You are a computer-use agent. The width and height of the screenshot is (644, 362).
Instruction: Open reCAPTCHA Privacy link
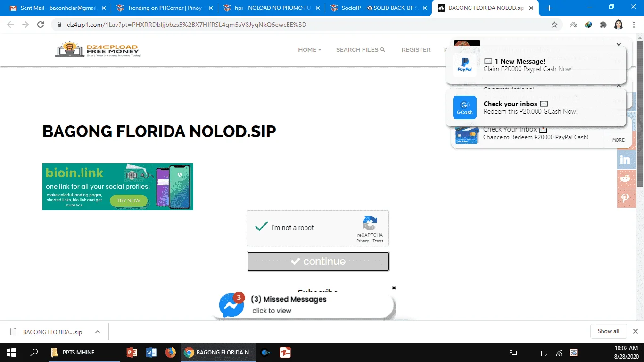363,241
